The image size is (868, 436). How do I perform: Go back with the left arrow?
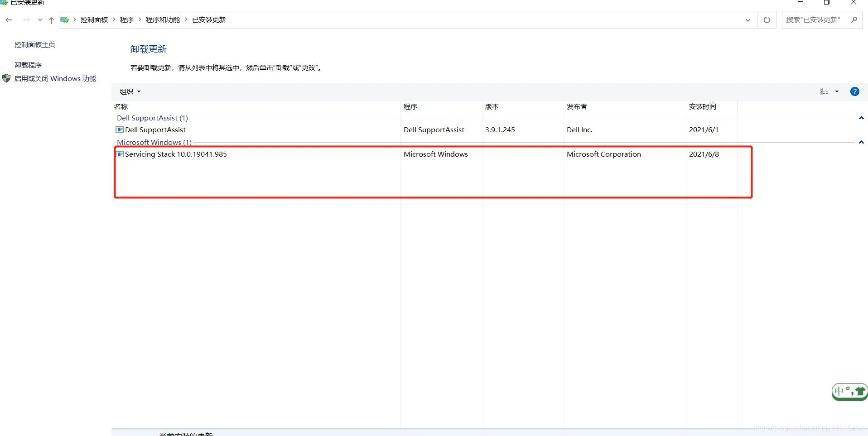pyautogui.click(x=9, y=20)
